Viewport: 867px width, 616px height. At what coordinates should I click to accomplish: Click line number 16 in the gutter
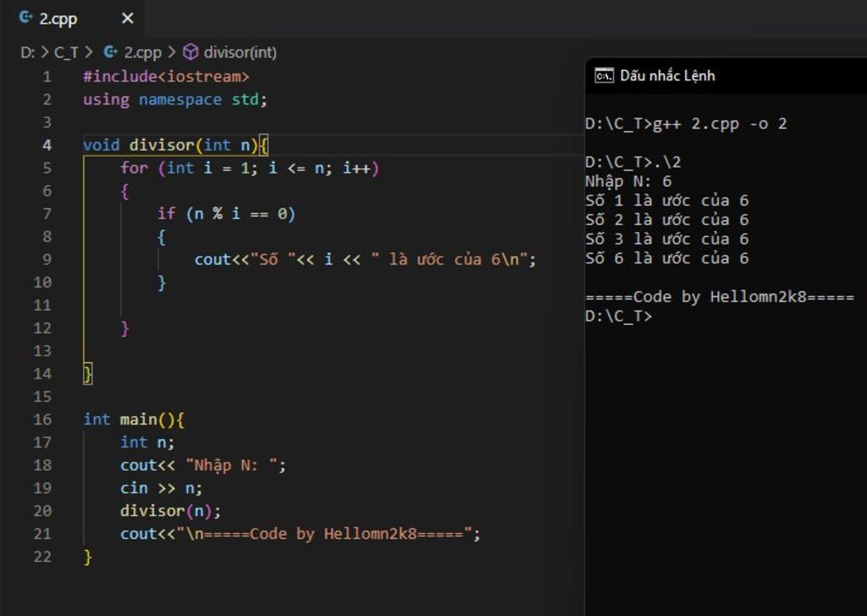click(42, 420)
